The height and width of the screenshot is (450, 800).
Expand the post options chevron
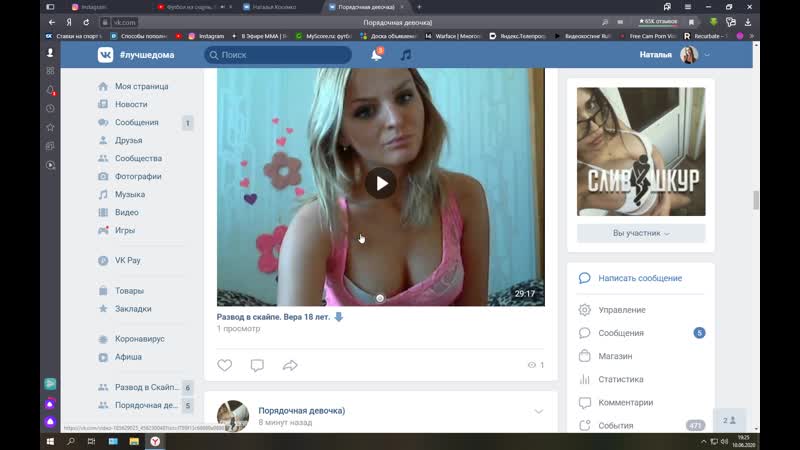coord(539,412)
